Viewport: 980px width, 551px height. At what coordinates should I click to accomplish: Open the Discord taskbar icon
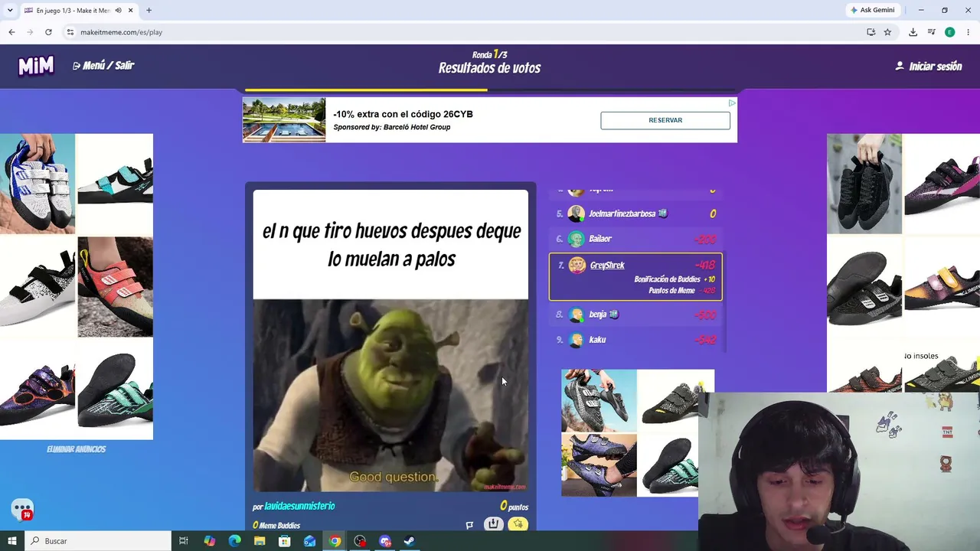pyautogui.click(x=385, y=541)
